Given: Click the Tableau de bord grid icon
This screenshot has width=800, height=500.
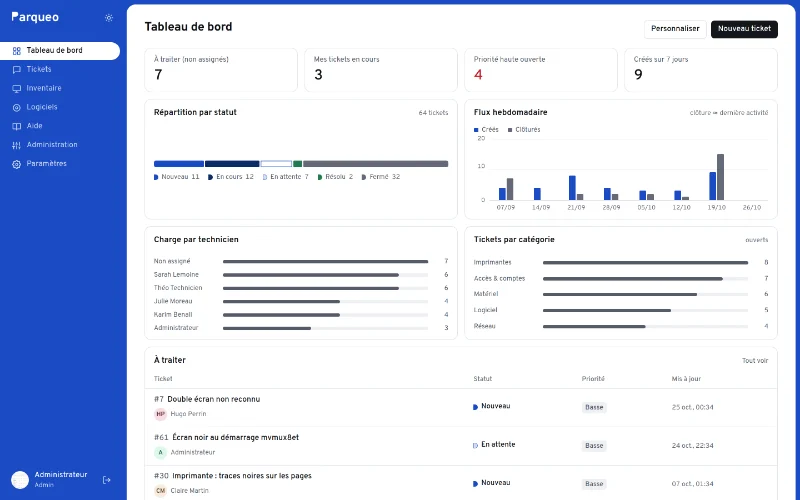Looking at the screenshot, I should coord(16,51).
